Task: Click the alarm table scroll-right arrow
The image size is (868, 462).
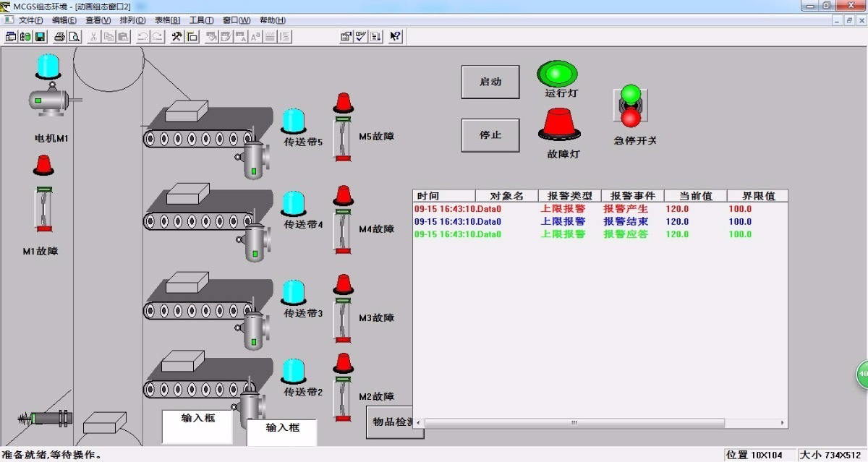Action: [x=783, y=422]
